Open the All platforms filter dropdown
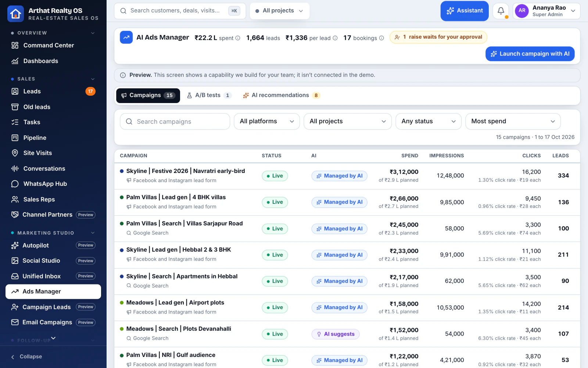The height and width of the screenshot is (368, 588). click(x=267, y=121)
